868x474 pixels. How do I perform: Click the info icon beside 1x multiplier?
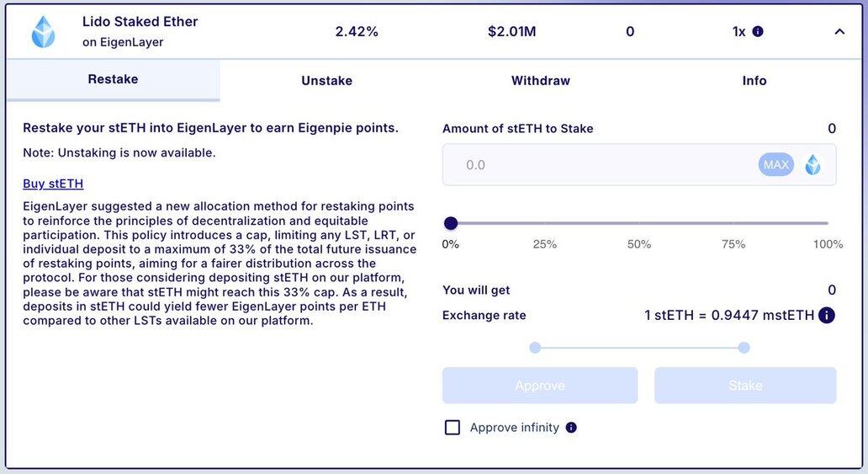(758, 31)
